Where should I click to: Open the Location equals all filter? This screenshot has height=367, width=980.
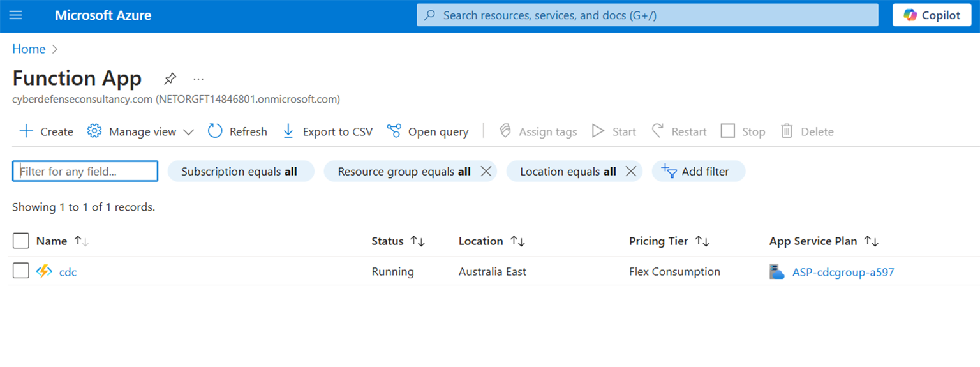(568, 171)
